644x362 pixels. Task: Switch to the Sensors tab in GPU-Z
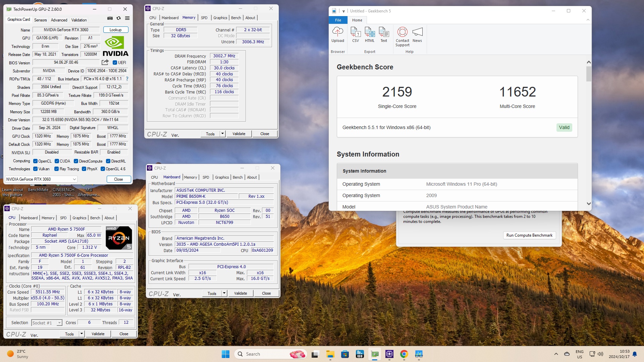[40, 20]
